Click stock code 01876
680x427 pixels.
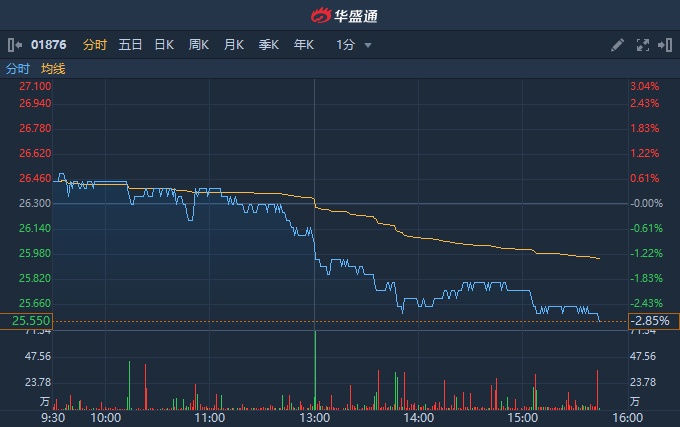(x=49, y=45)
